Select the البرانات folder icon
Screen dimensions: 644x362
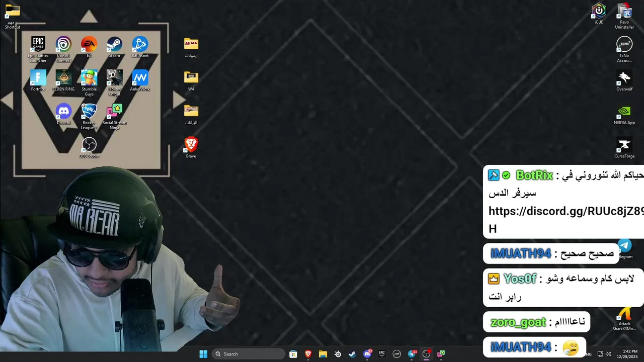191,114
